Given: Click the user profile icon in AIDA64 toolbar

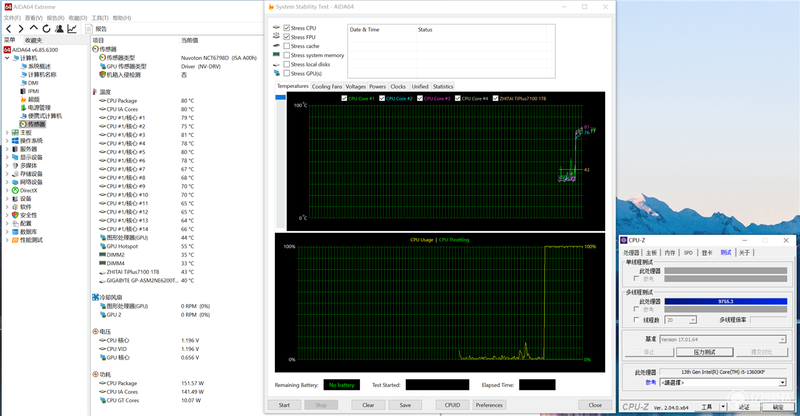Looking at the screenshot, I should (59, 29).
